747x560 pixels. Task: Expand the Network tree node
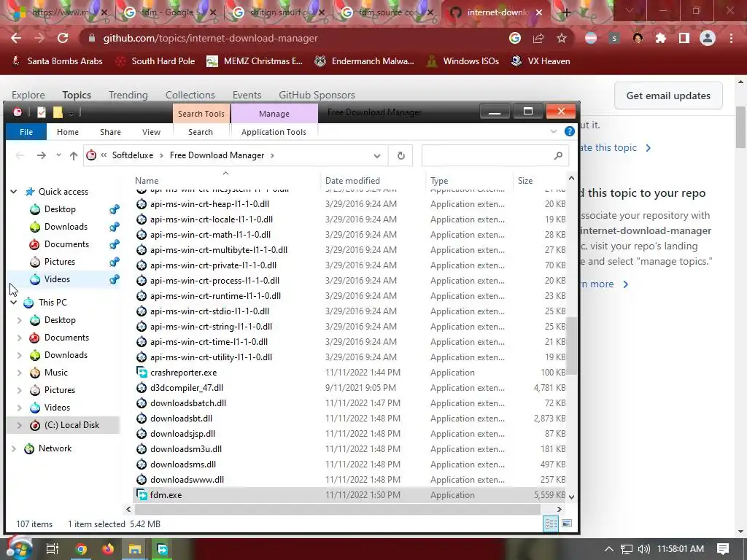(14, 448)
